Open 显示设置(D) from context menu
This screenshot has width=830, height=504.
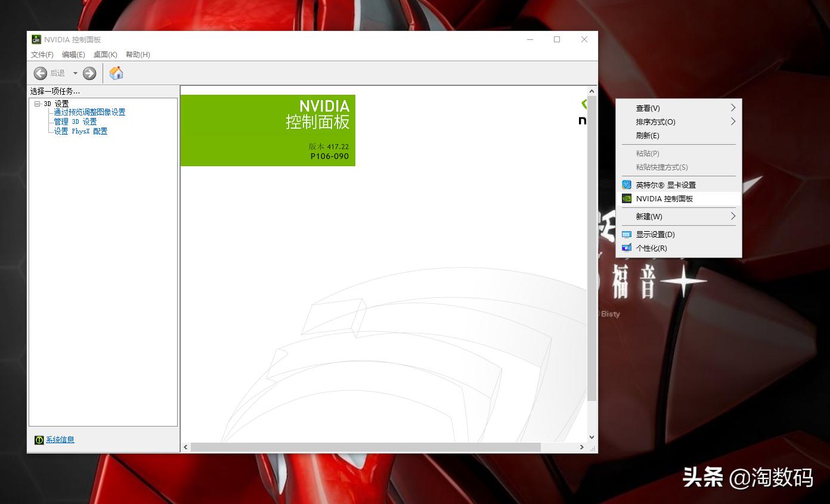click(655, 235)
